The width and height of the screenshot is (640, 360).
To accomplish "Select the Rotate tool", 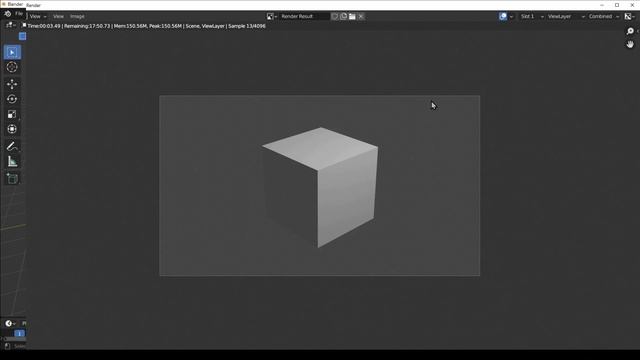I will [12, 99].
